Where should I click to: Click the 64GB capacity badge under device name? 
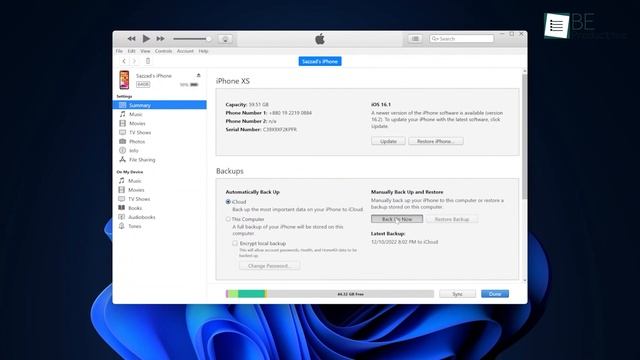[x=143, y=84]
